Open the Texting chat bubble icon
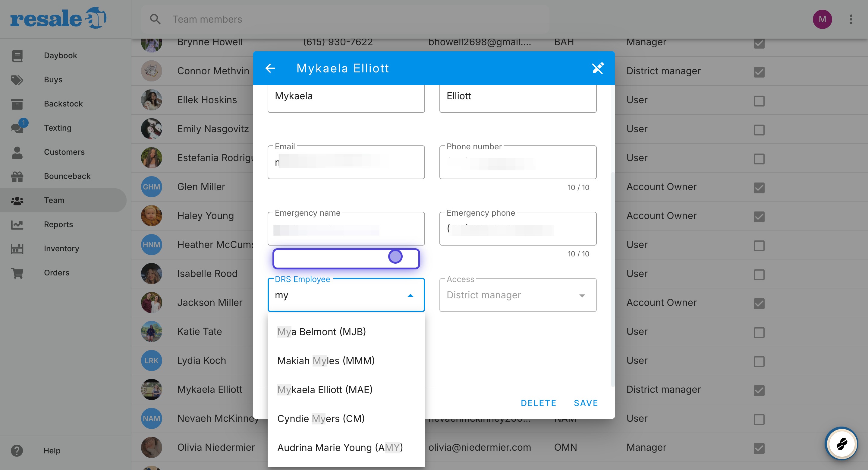The width and height of the screenshot is (868, 470). [x=17, y=128]
